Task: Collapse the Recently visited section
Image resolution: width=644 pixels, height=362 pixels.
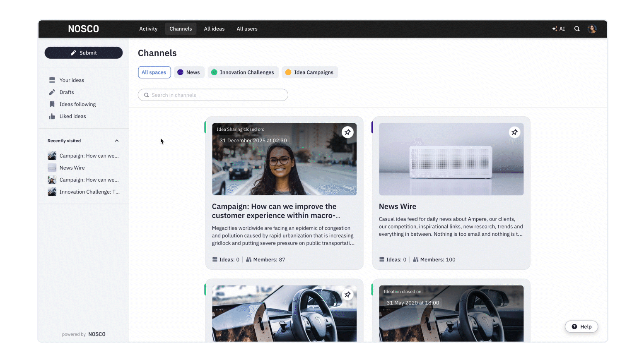Action: pyautogui.click(x=117, y=141)
